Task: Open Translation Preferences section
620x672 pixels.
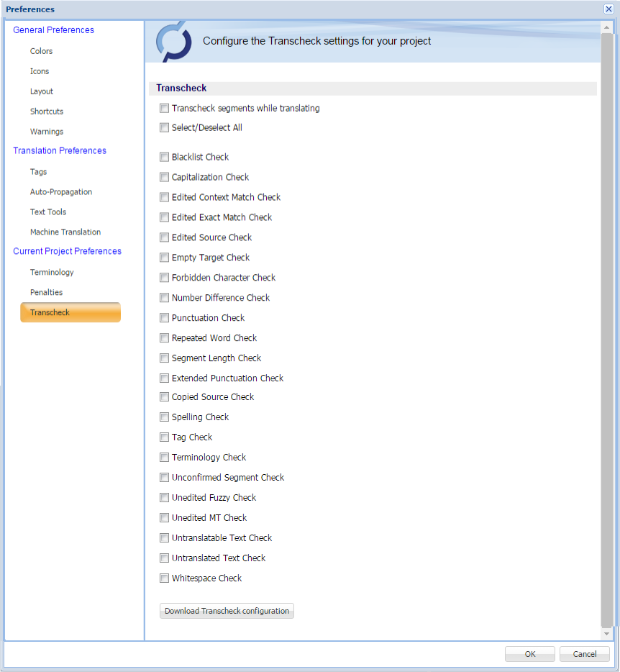Action: (x=60, y=151)
